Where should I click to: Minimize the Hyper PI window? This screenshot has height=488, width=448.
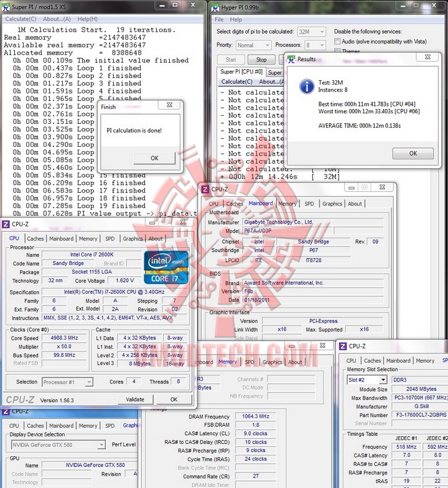pos(403,6)
